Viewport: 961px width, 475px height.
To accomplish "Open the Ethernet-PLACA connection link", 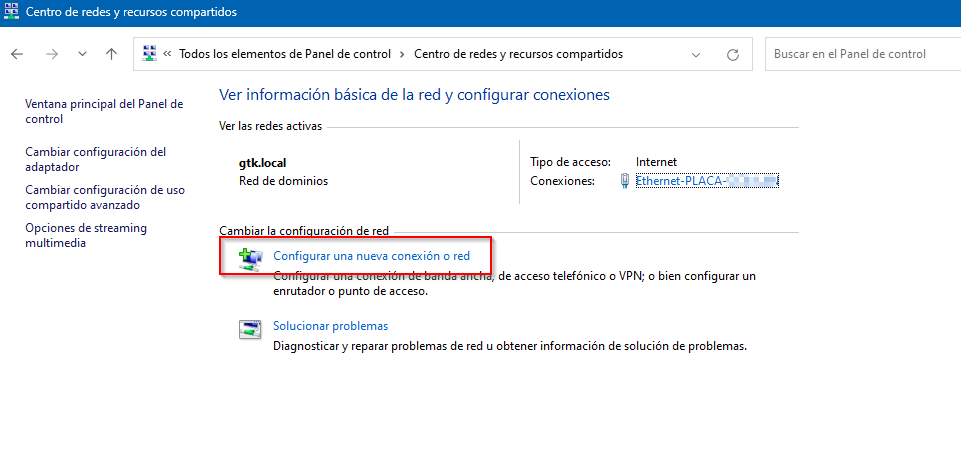I will pyautogui.click(x=707, y=181).
